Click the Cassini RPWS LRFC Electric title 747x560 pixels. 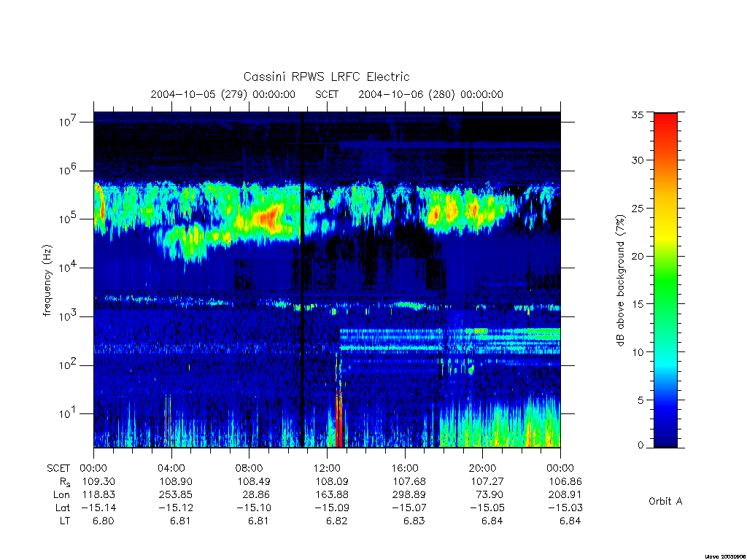(326, 77)
